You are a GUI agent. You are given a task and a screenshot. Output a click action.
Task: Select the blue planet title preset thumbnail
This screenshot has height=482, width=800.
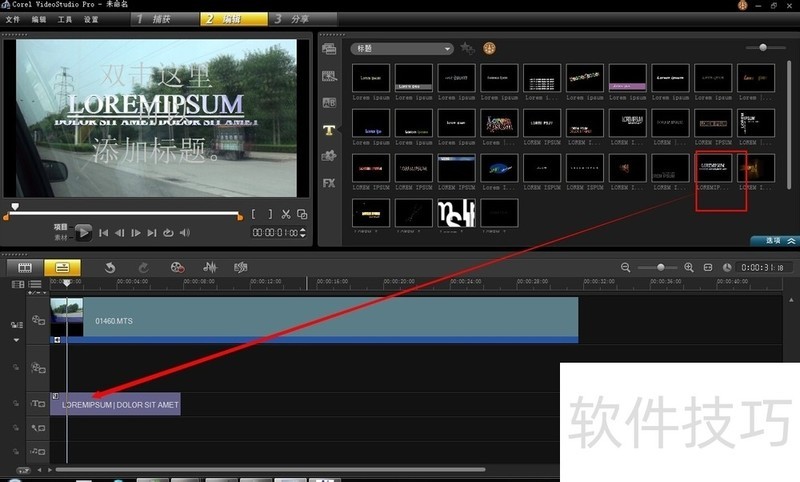tap(499, 168)
